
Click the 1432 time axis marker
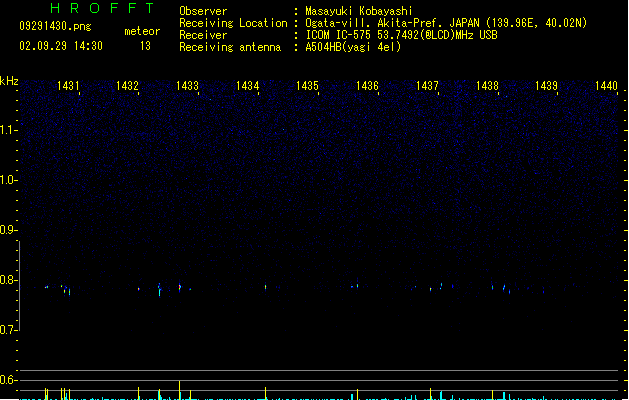pyautogui.click(x=128, y=86)
